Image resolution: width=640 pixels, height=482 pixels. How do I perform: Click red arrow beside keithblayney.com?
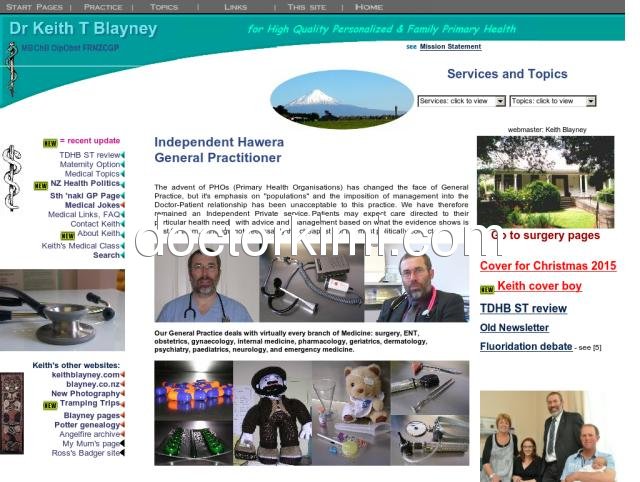tap(122, 375)
